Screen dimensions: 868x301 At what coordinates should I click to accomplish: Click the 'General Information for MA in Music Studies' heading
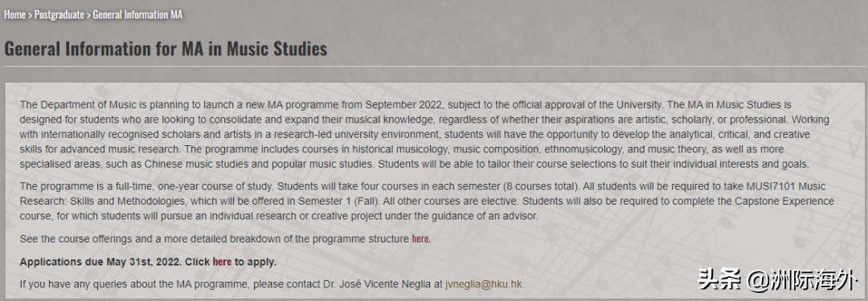click(x=166, y=48)
